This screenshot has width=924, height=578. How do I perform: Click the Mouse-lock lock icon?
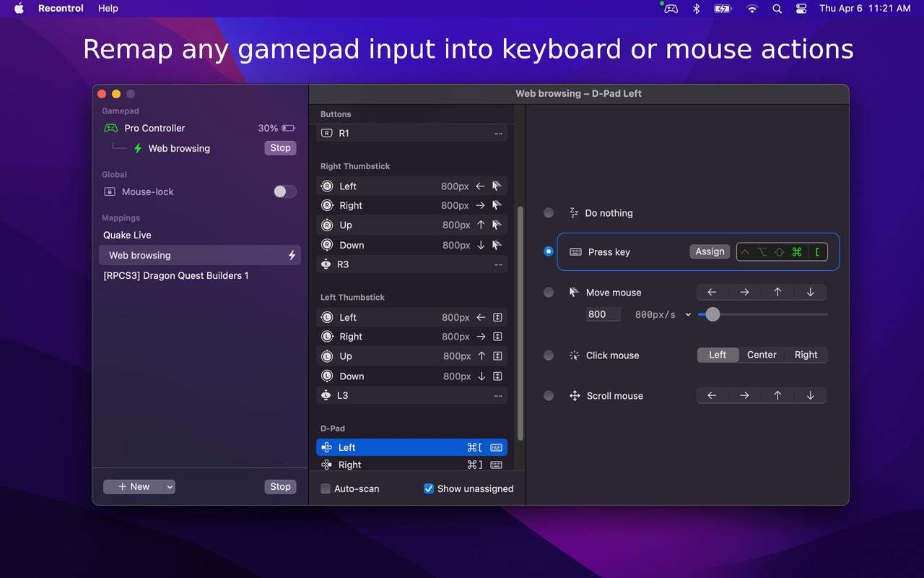(x=110, y=191)
